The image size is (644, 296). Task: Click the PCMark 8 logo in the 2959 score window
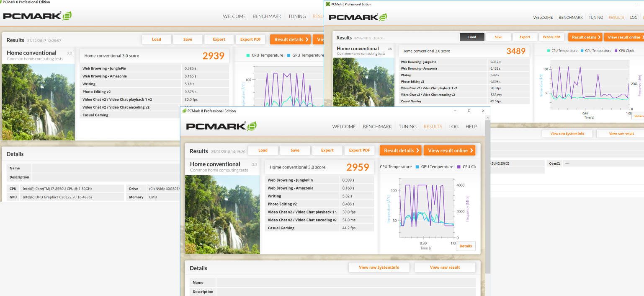pos(221,126)
